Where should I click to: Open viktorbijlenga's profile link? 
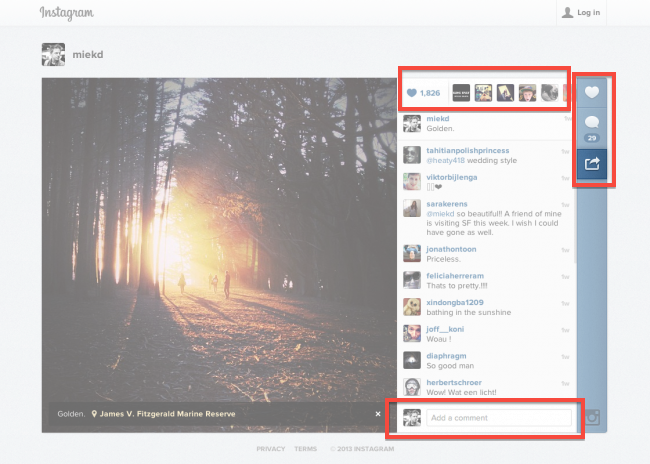(452, 177)
